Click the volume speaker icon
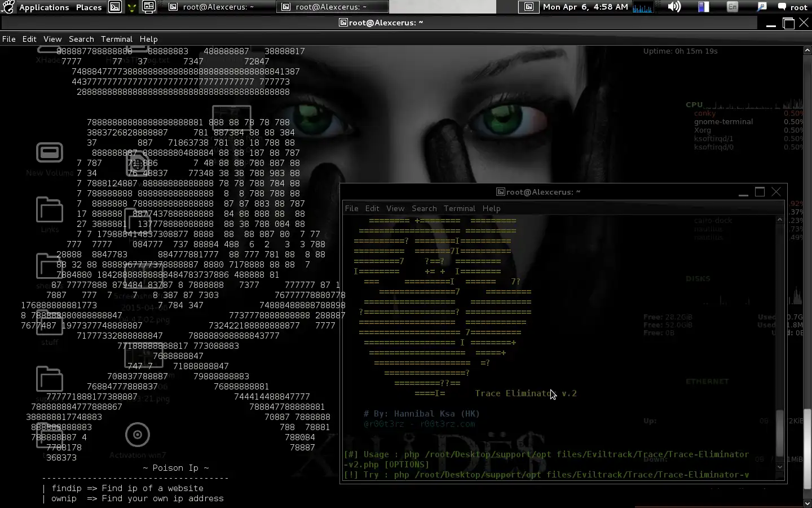The height and width of the screenshot is (508, 812). (x=674, y=7)
